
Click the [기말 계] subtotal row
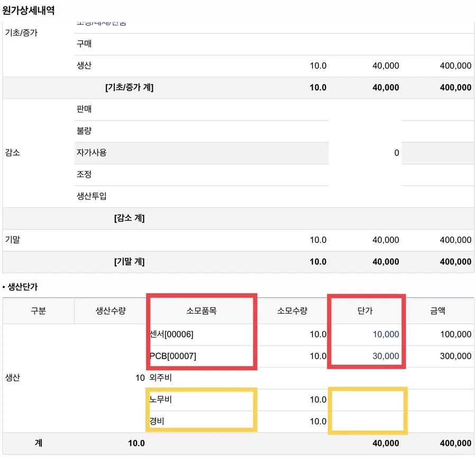point(239,262)
